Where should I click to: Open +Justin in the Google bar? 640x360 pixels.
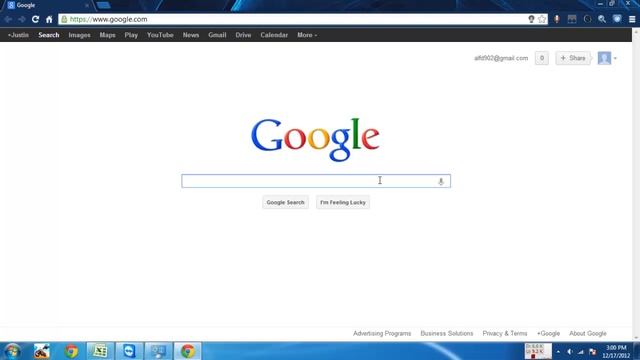(x=18, y=35)
